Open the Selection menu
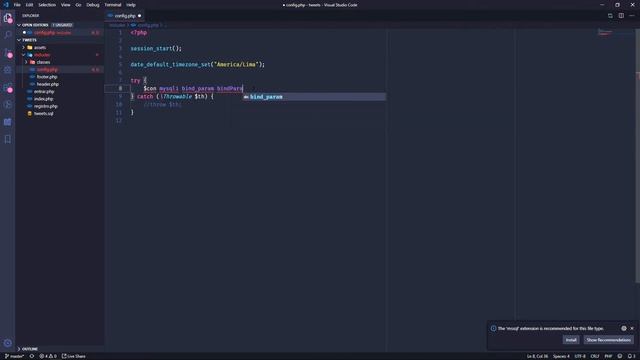The height and width of the screenshot is (360, 640). point(47,5)
